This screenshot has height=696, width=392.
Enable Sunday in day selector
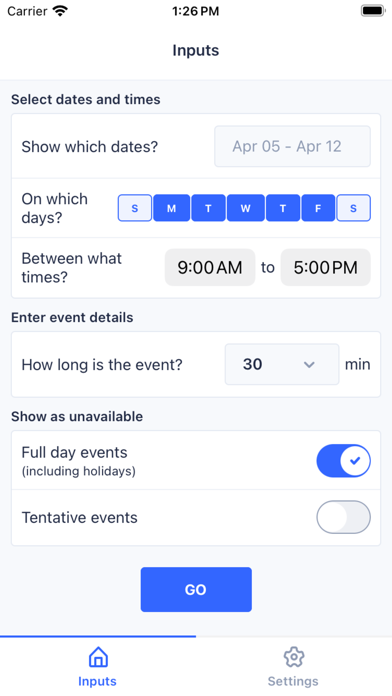point(135,208)
